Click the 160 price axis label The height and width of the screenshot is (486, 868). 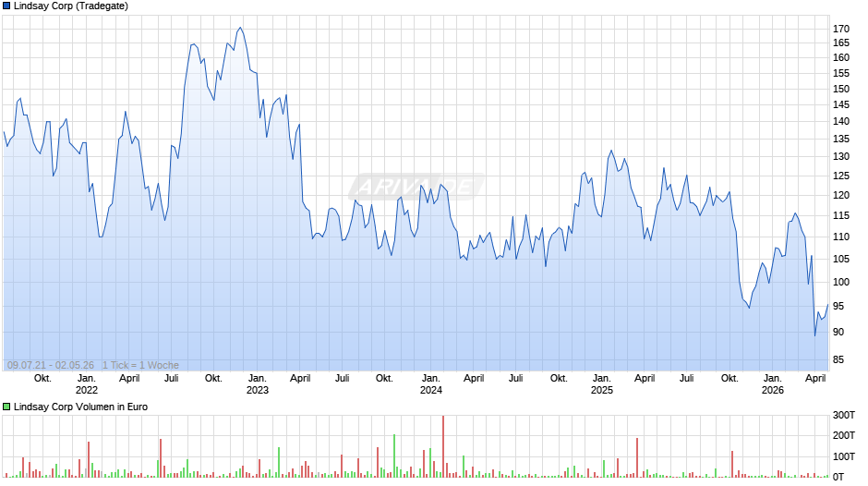click(841, 57)
